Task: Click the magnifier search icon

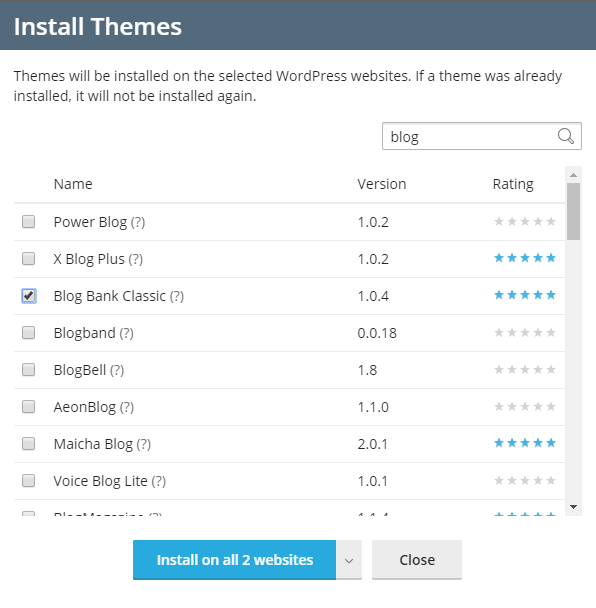Action: point(565,136)
